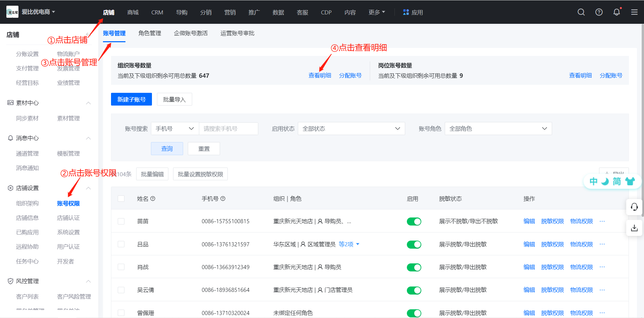Open more actions for 吕品 row
The image size is (644, 318).
click(x=602, y=244)
